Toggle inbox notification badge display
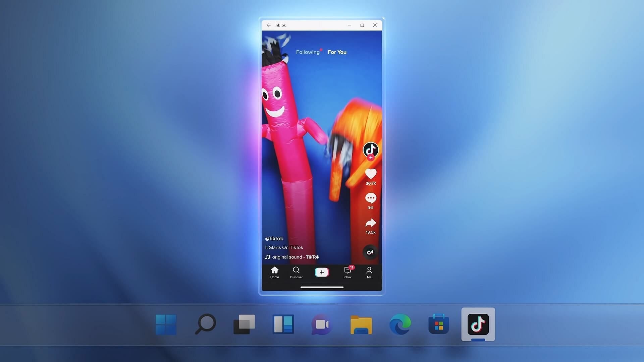The height and width of the screenshot is (362, 644). pyautogui.click(x=352, y=267)
